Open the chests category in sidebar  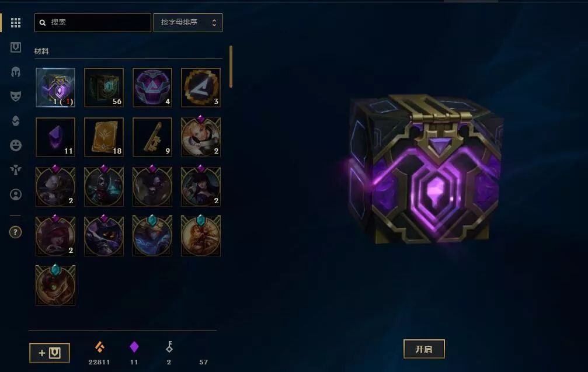(x=16, y=47)
